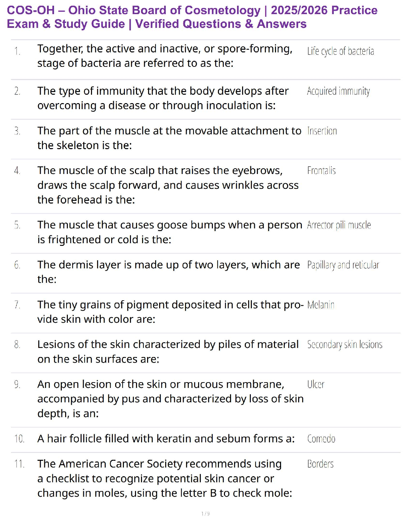Image resolution: width=411 pixels, height=532 pixels.
Task: Click the question about immunity after inoculation
Action: (x=163, y=98)
